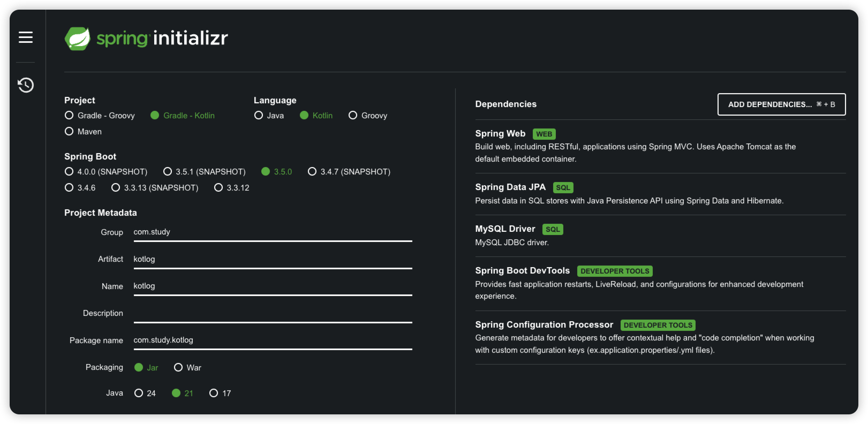Choose Groovy language option
This screenshot has width=868, height=424.
coord(368,116)
